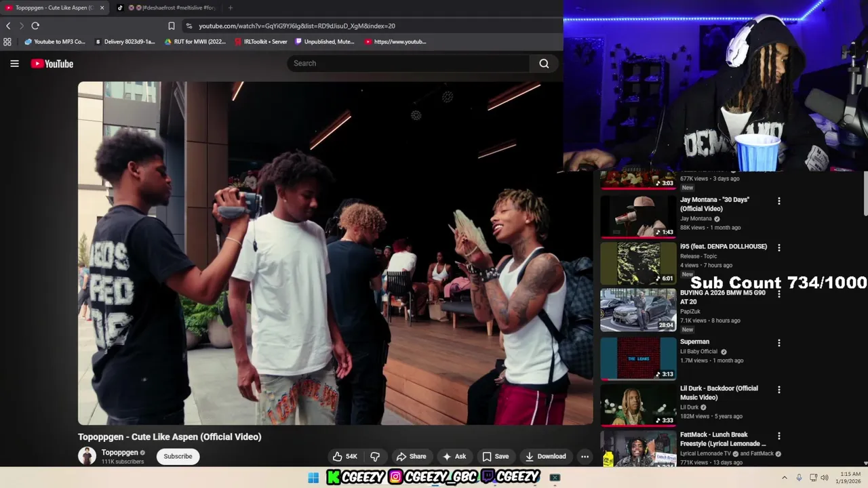The height and width of the screenshot is (488, 868).
Task: Like the video showing 54K
Action: click(x=344, y=456)
